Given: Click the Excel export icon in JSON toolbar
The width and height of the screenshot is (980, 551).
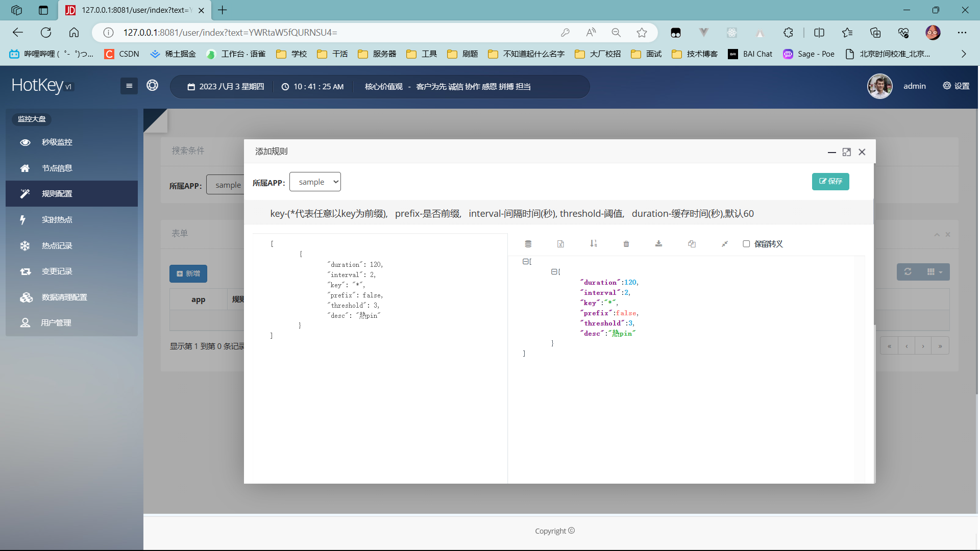Looking at the screenshot, I should (560, 244).
